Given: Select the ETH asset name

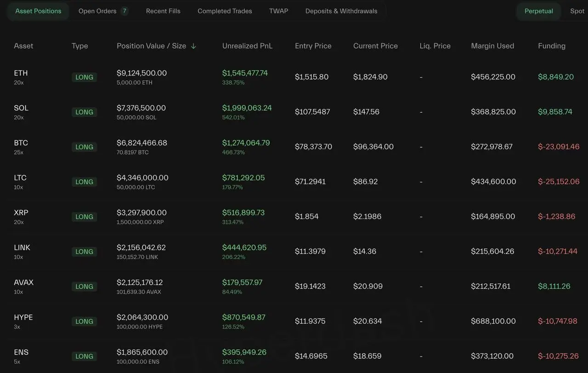Looking at the screenshot, I should coord(21,73).
